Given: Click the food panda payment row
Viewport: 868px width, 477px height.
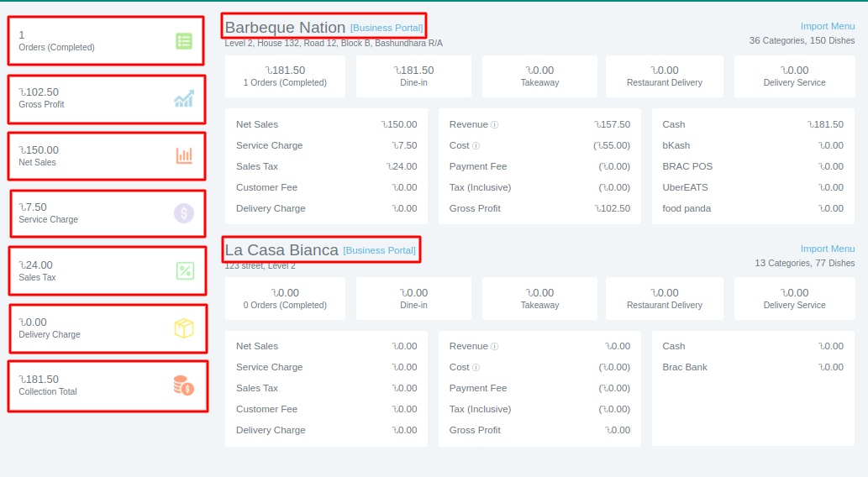Looking at the screenshot, I should pyautogui.click(x=753, y=208).
